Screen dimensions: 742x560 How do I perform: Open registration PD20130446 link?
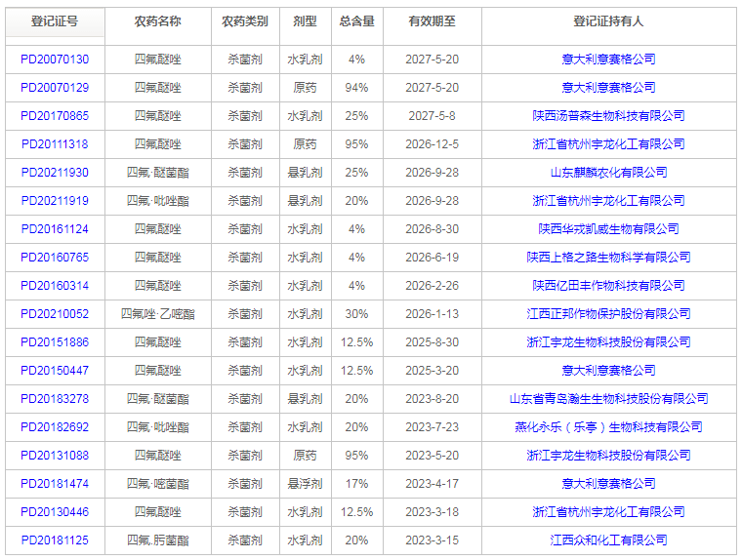point(55,512)
